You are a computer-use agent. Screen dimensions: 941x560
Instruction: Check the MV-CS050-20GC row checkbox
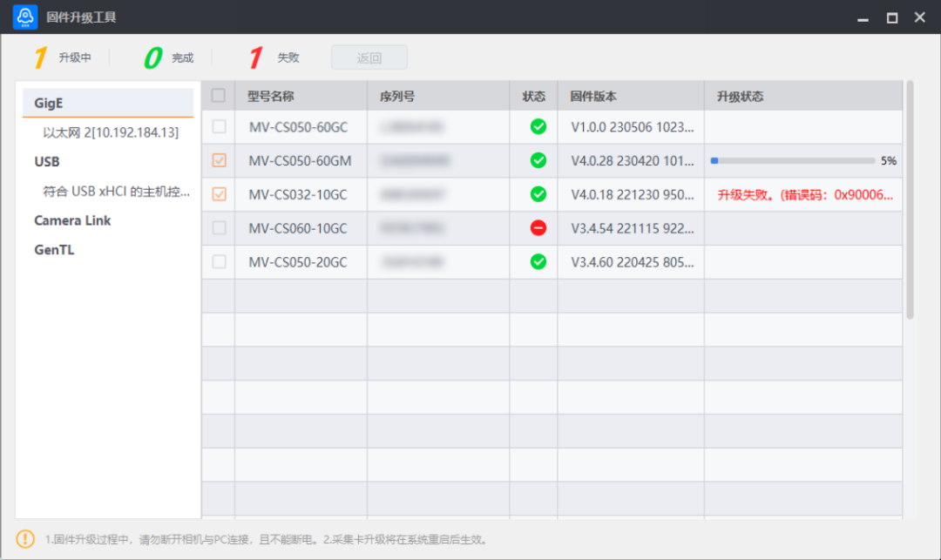(219, 261)
